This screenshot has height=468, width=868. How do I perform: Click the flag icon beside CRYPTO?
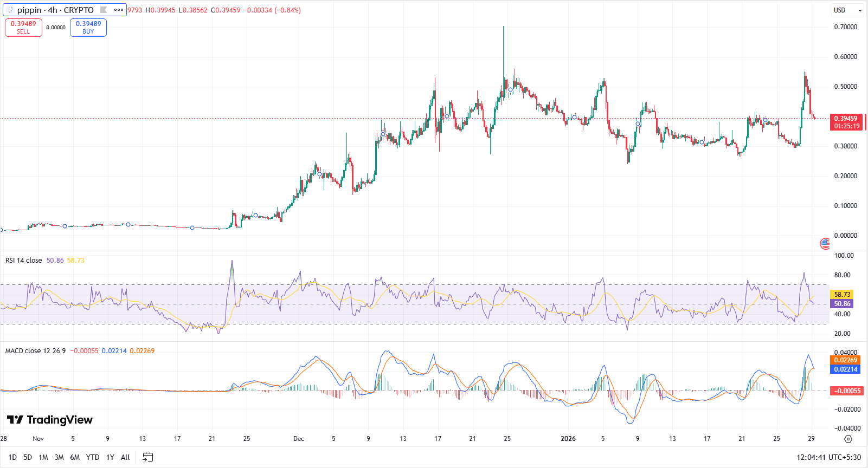tap(104, 10)
